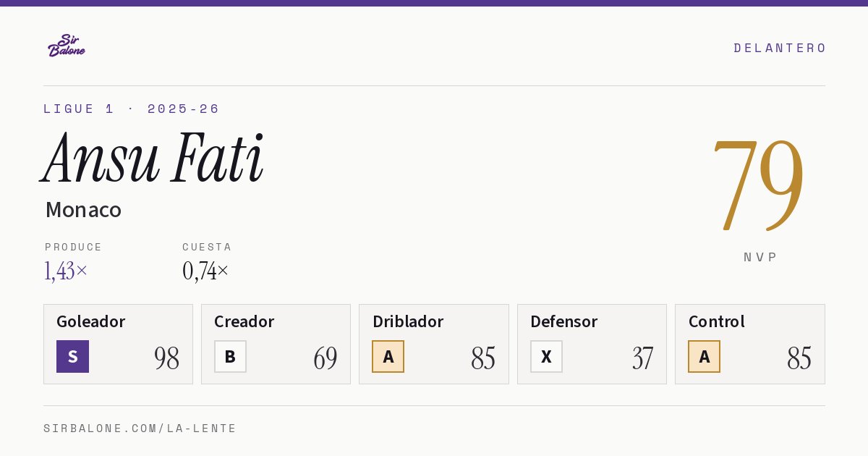Select the Control card label

point(716,321)
